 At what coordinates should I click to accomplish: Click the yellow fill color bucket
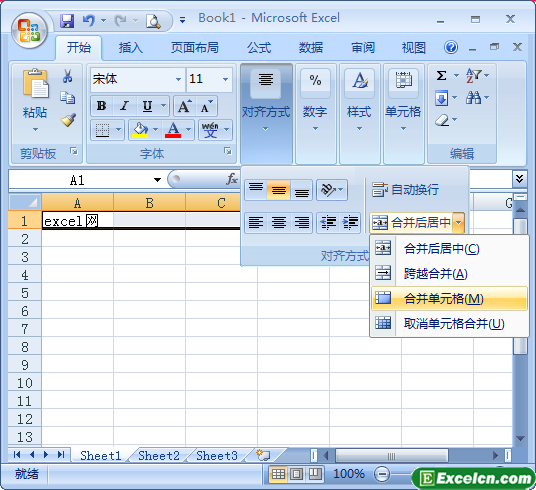pos(140,130)
